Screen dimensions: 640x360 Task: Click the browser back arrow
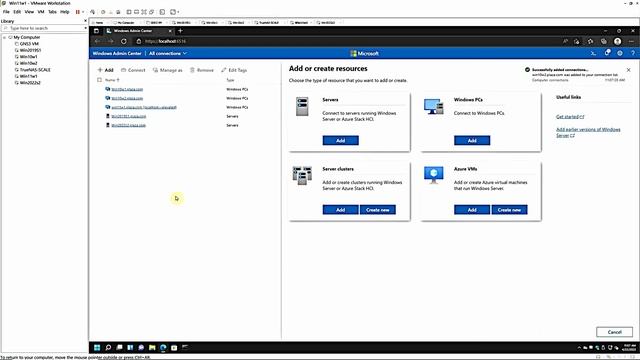(x=97, y=41)
